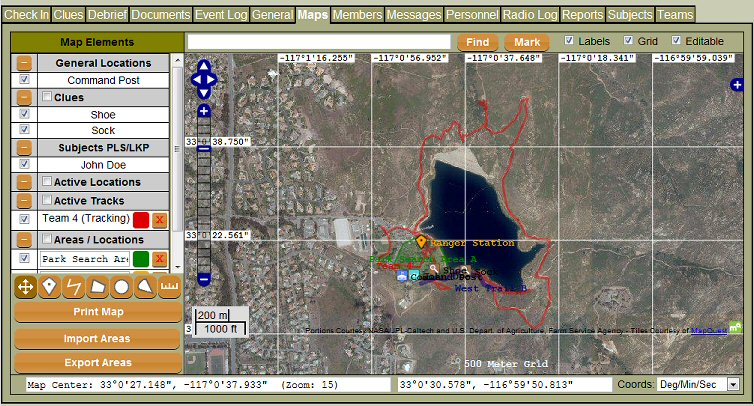The image size is (754, 406).
Task: Check the Active Locations group checkbox
Action: click(47, 181)
